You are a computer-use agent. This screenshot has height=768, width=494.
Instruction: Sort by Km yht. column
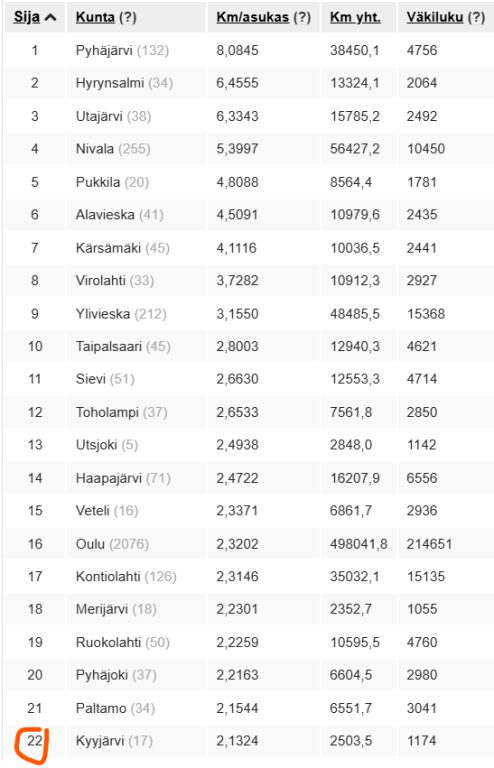click(355, 17)
